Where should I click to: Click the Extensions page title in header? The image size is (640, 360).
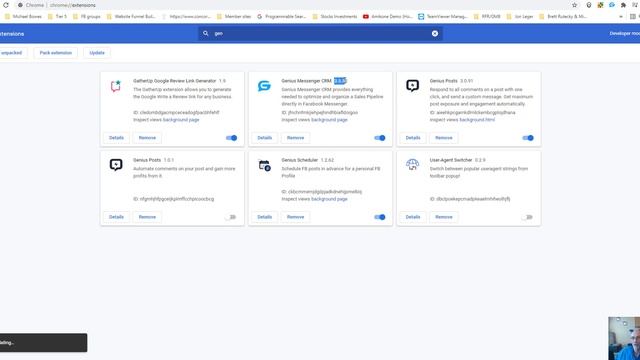pyautogui.click(x=12, y=34)
